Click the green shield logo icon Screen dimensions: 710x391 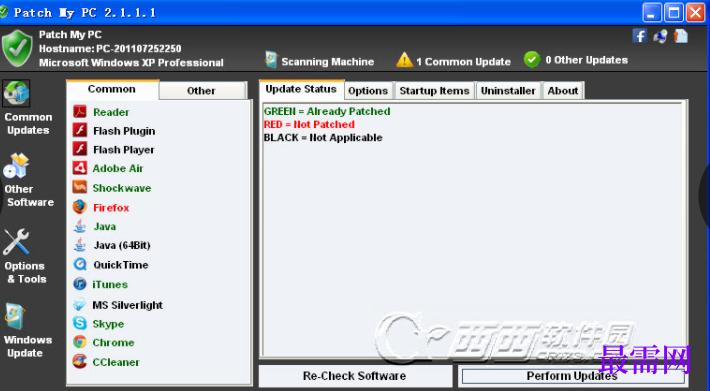17,48
